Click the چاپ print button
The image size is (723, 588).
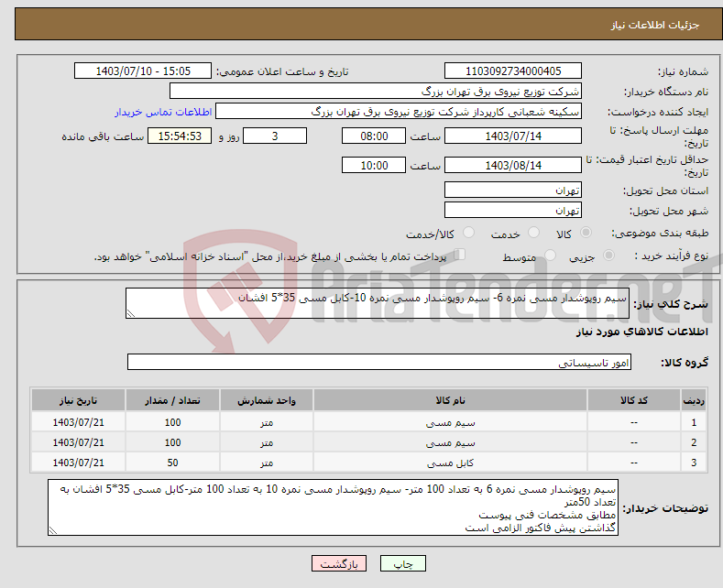click(402, 563)
